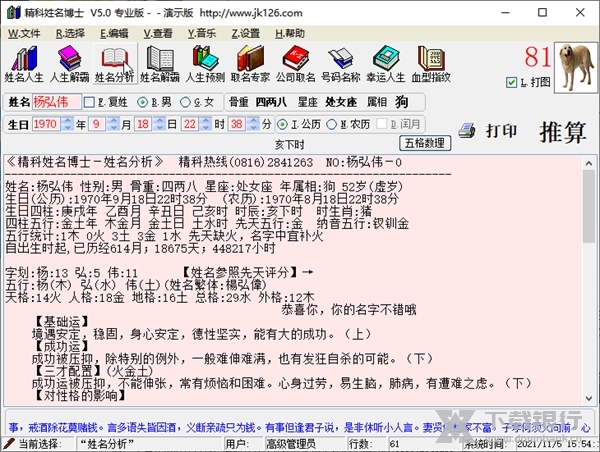The image size is (600, 452).
Task: Click the birth year field showing 1970
Action: pyautogui.click(x=47, y=124)
